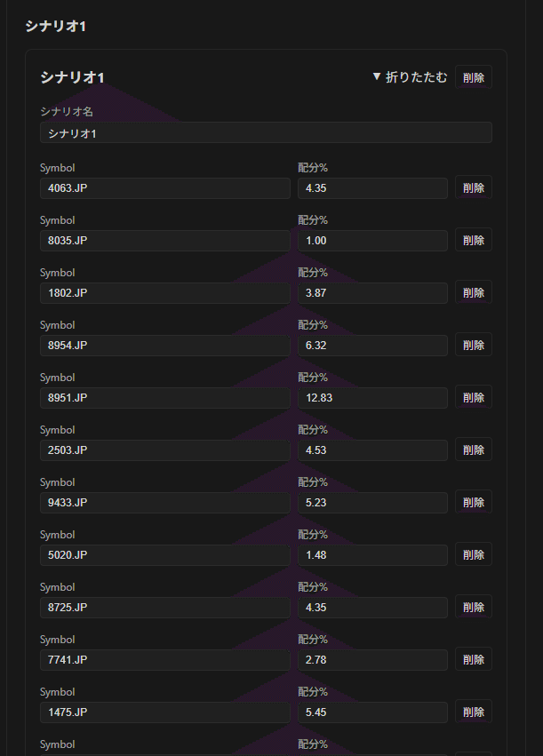Click the 5.45 allocation field
The image size is (543, 756).
click(x=372, y=712)
